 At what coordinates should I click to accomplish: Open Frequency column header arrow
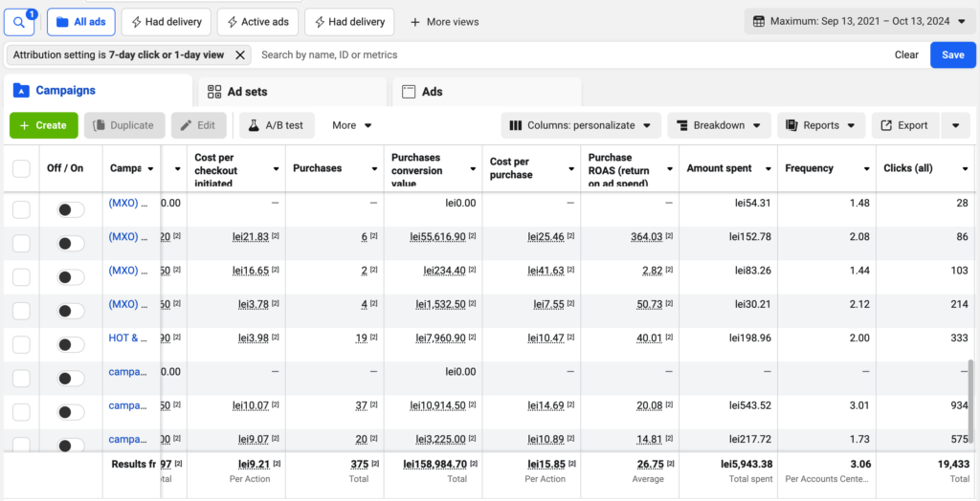(x=867, y=169)
